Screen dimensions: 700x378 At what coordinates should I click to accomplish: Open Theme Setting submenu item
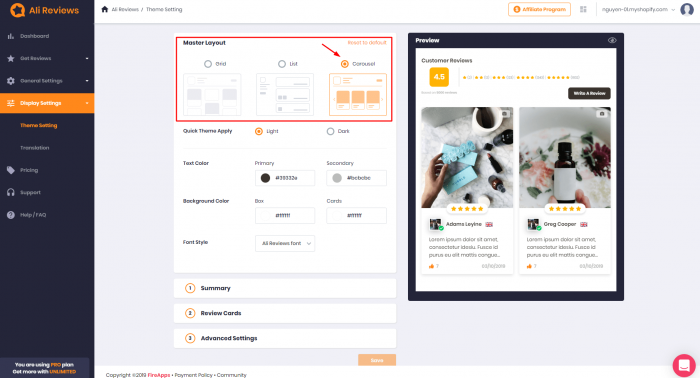coord(38,125)
